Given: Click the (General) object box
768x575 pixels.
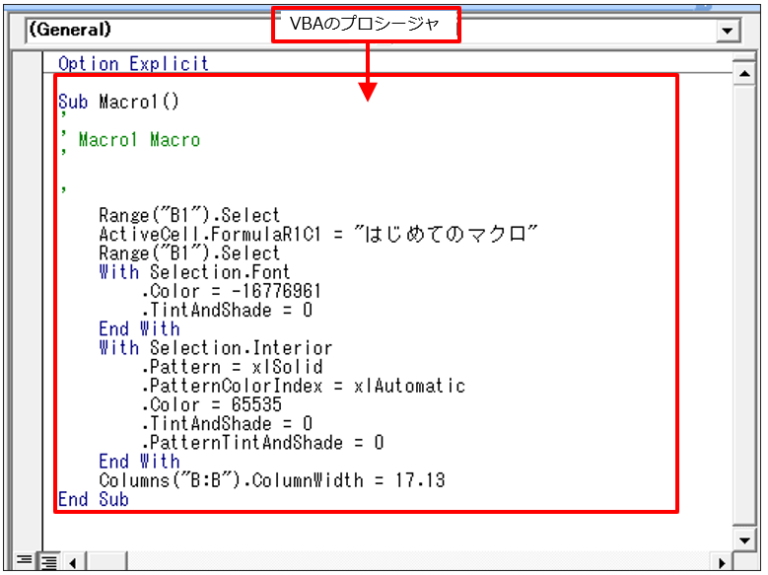Looking at the screenshot, I should click(x=140, y=31).
